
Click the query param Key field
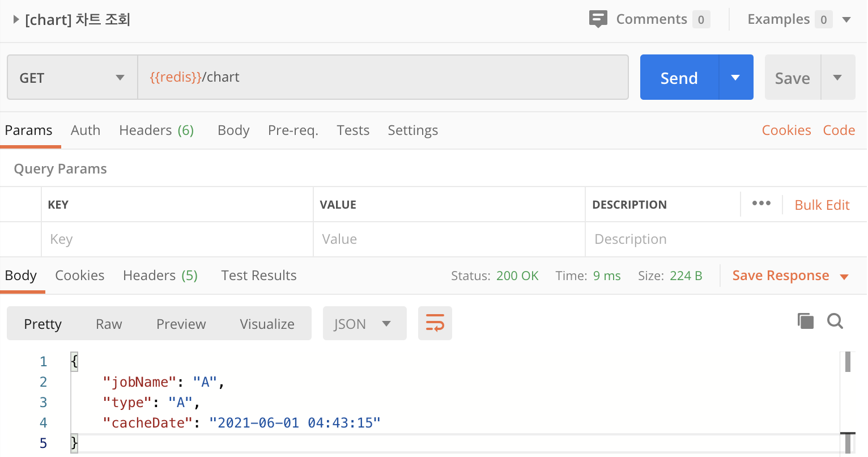[177, 239]
